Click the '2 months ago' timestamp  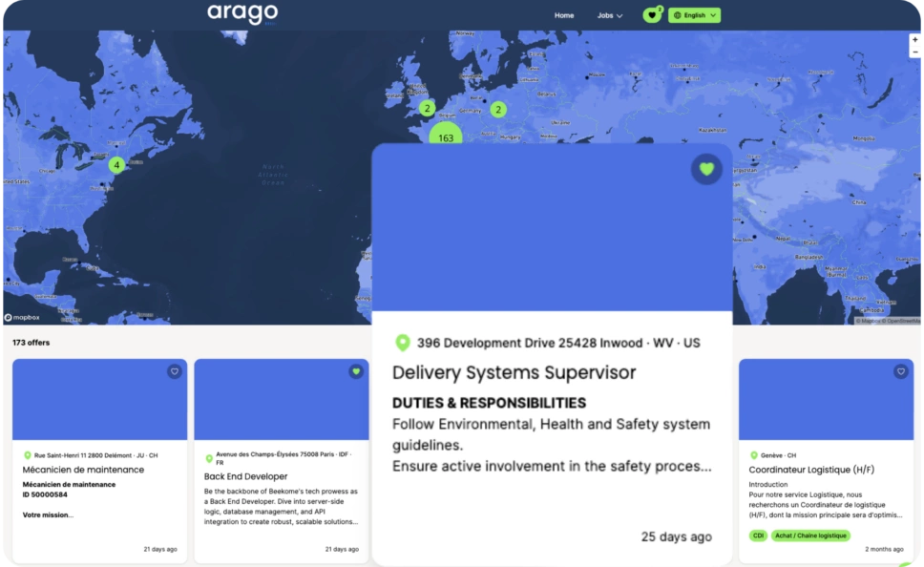(x=884, y=549)
